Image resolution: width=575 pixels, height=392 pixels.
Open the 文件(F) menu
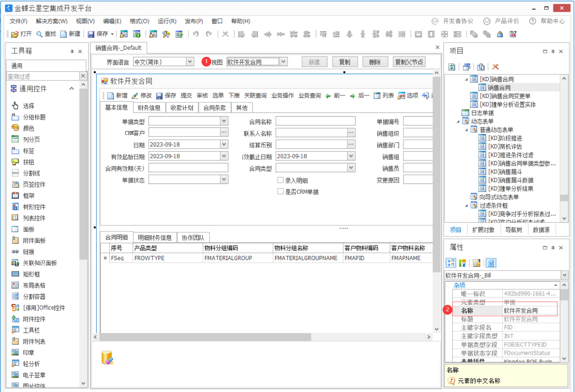tap(18, 21)
